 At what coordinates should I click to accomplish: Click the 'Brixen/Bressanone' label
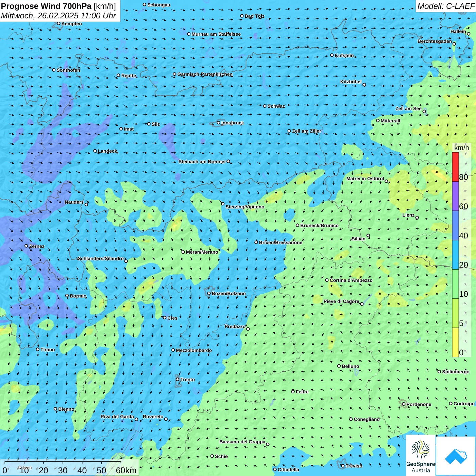point(280,242)
